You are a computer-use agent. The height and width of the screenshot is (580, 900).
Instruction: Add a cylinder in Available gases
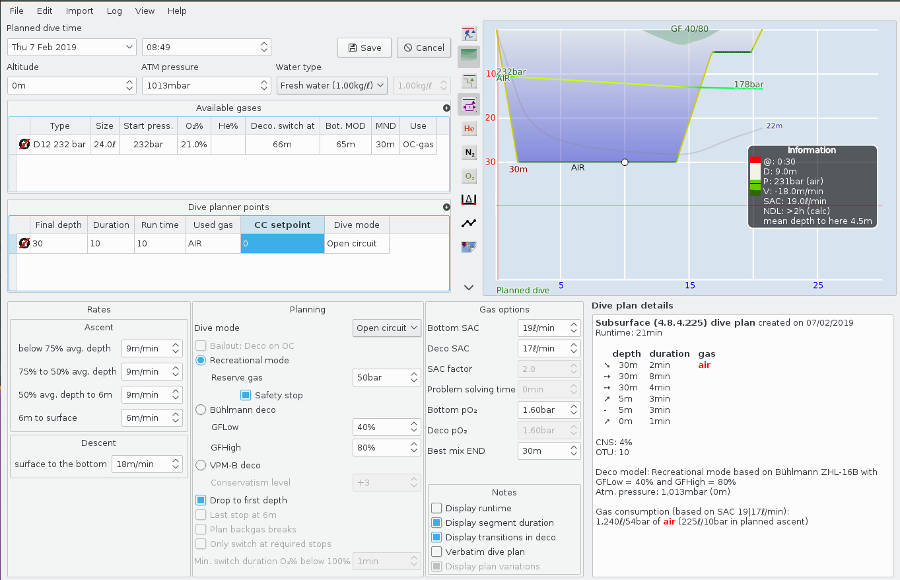coord(446,108)
